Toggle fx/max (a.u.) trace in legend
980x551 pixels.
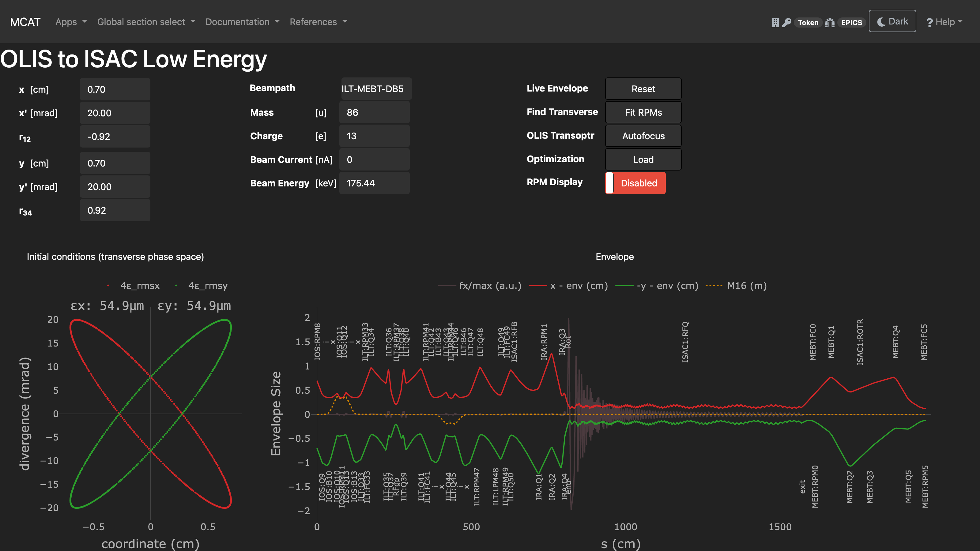click(479, 286)
